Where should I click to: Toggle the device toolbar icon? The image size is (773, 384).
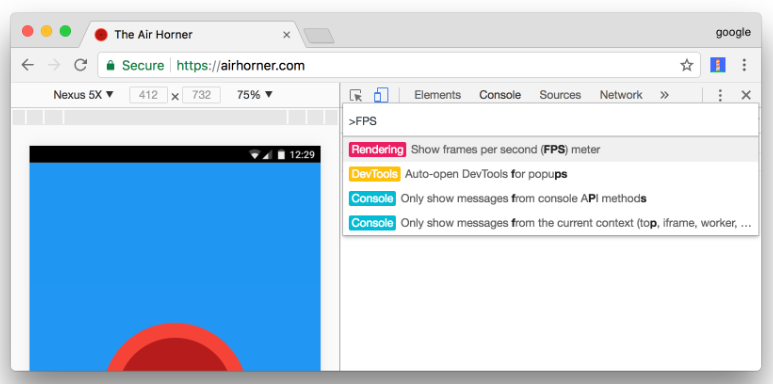381,95
